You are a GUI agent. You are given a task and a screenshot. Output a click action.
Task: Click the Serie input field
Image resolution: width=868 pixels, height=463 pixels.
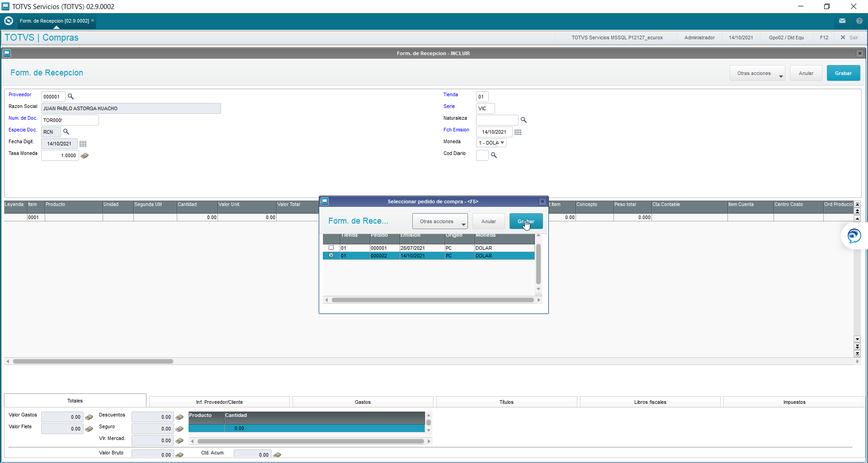486,108
